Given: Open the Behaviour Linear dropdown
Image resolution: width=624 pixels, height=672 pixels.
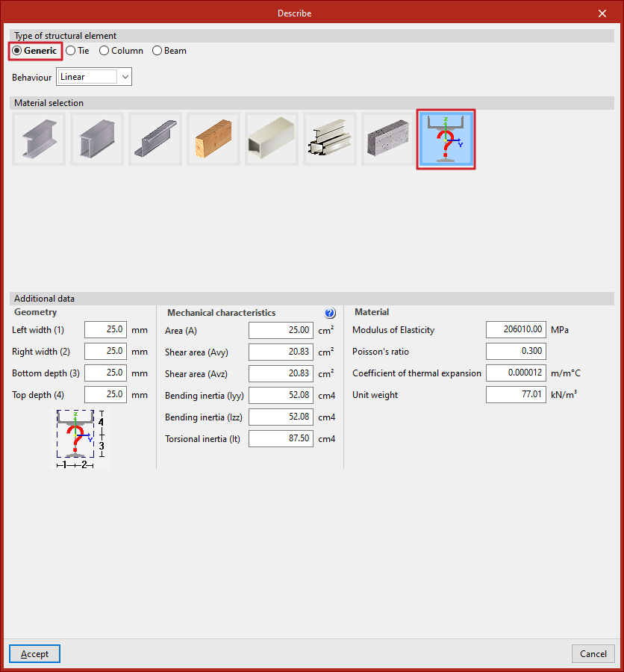Looking at the screenshot, I should tap(94, 77).
